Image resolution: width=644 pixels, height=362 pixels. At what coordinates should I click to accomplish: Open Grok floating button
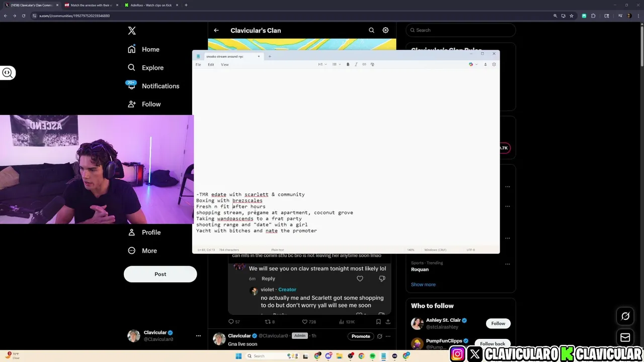(x=625, y=316)
